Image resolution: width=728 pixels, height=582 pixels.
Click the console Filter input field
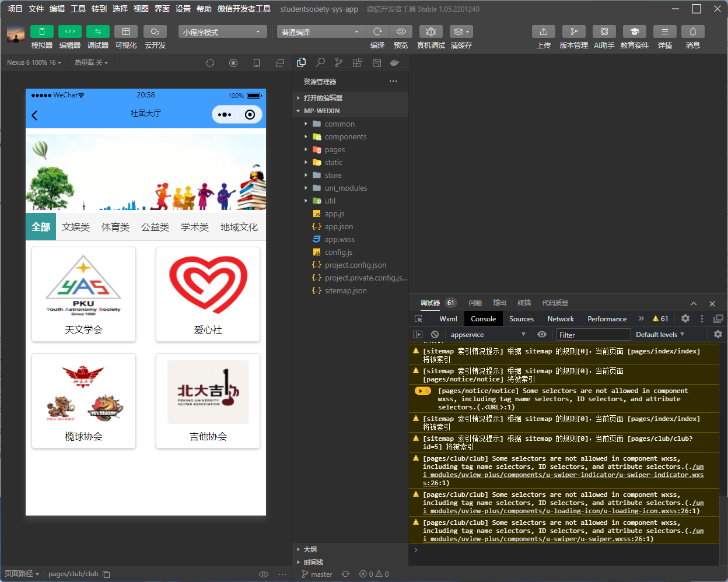click(x=593, y=335)
